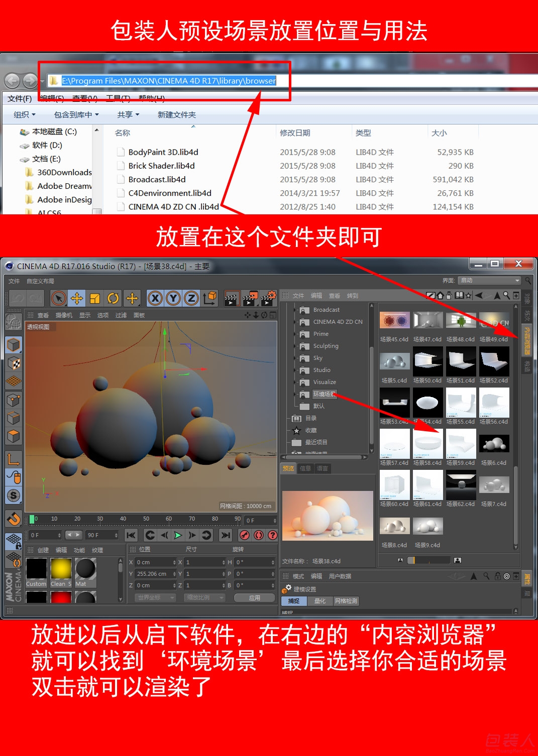Open the 共享 menu in Explorer
Image resolution: width=538 pixels, height=756 pixels.
point(128,114)
